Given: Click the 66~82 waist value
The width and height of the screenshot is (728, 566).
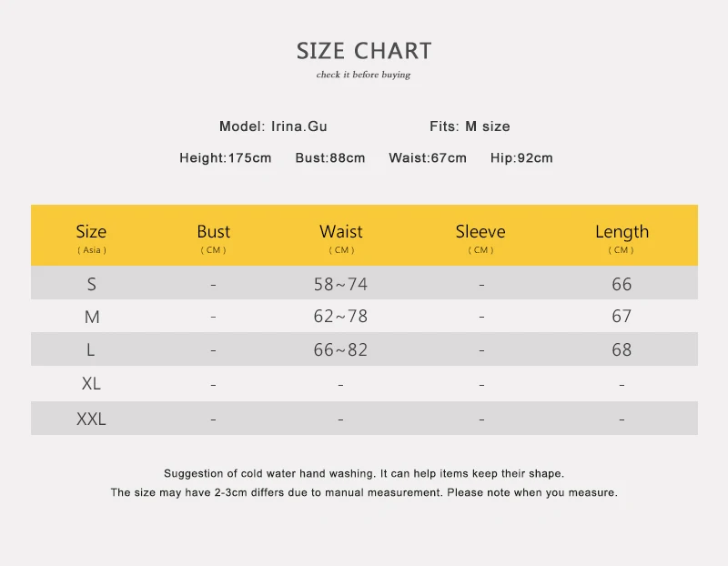Looking at the screenshot, I should pyautogui.click(x=340, y=349).
